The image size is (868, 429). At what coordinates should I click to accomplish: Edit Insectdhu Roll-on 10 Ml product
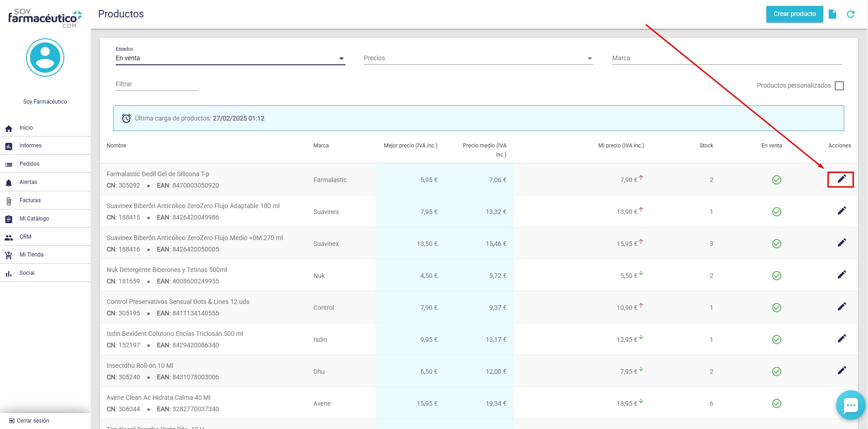click(842, 371)
